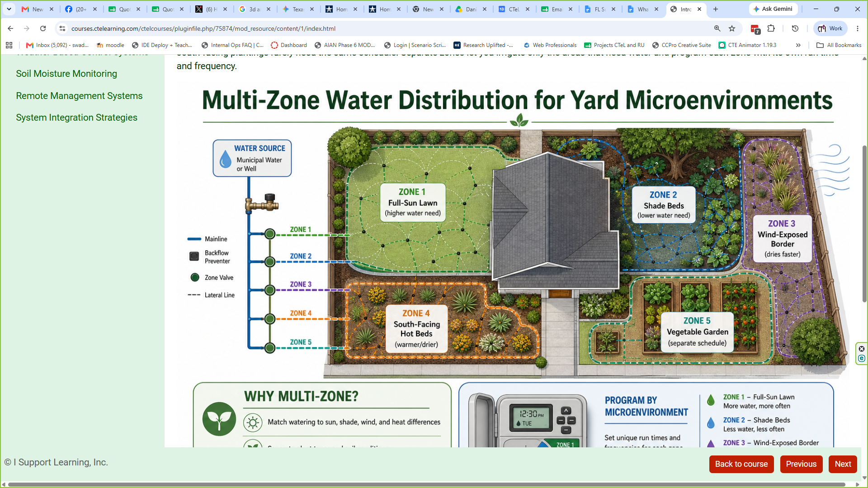The image size is (868, 488).
Task: Switch to the CTeL tab
Action: 513,9
